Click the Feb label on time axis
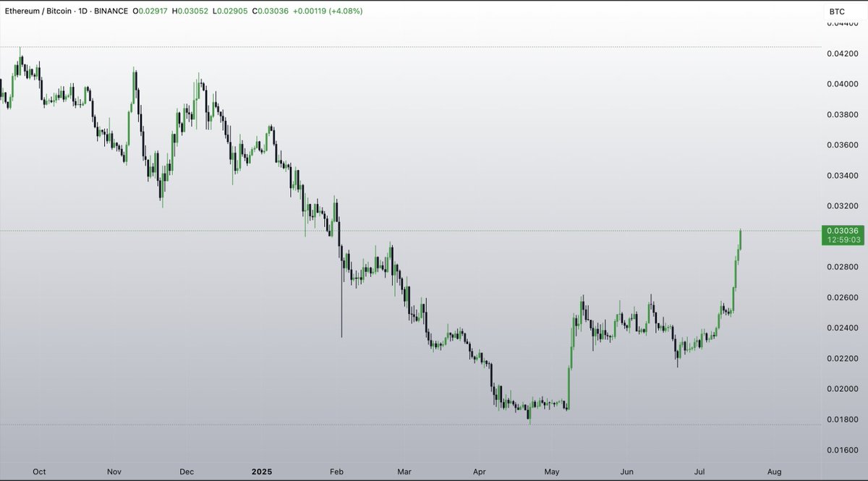This screenshot has width=868, height=481. 336,472
